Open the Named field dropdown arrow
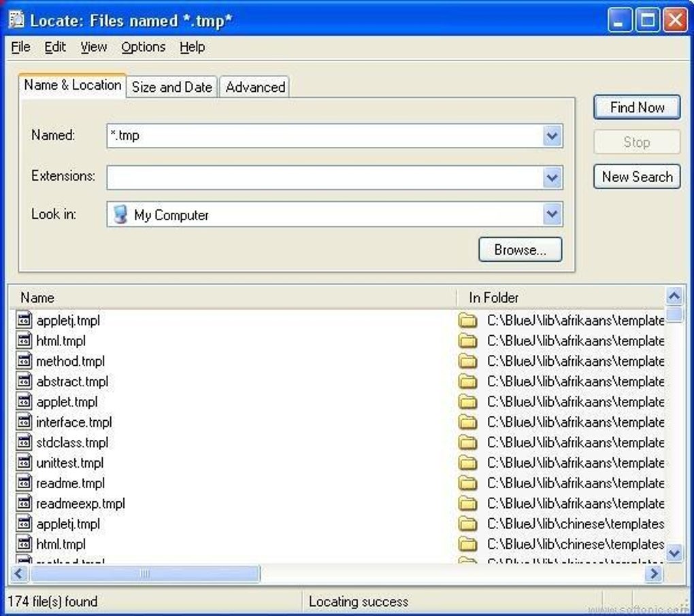 [552, 136]
